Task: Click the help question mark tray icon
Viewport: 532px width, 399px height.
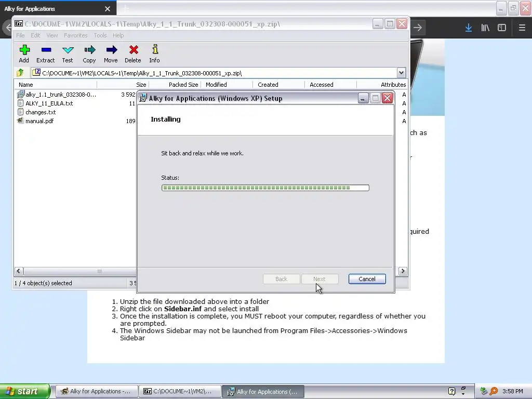Action: click(x=451, y=391)
